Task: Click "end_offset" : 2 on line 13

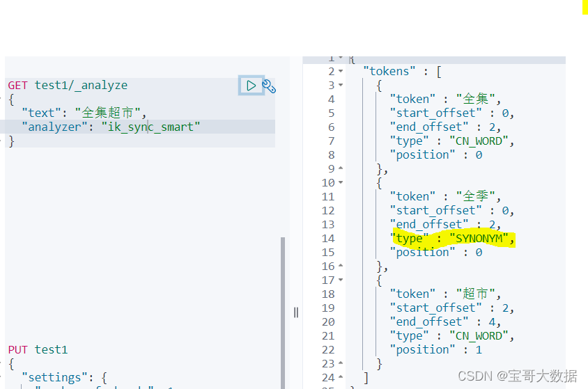Action: (445, 224)
